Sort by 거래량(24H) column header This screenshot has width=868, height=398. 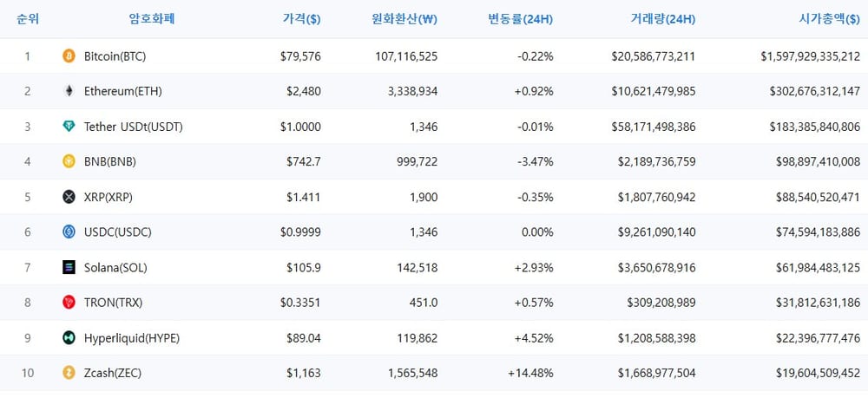662,19
